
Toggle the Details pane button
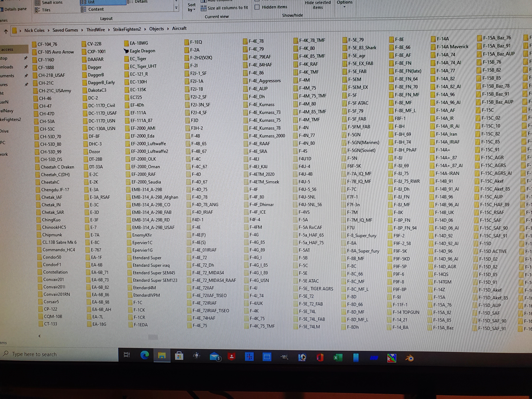pos(13,9)
